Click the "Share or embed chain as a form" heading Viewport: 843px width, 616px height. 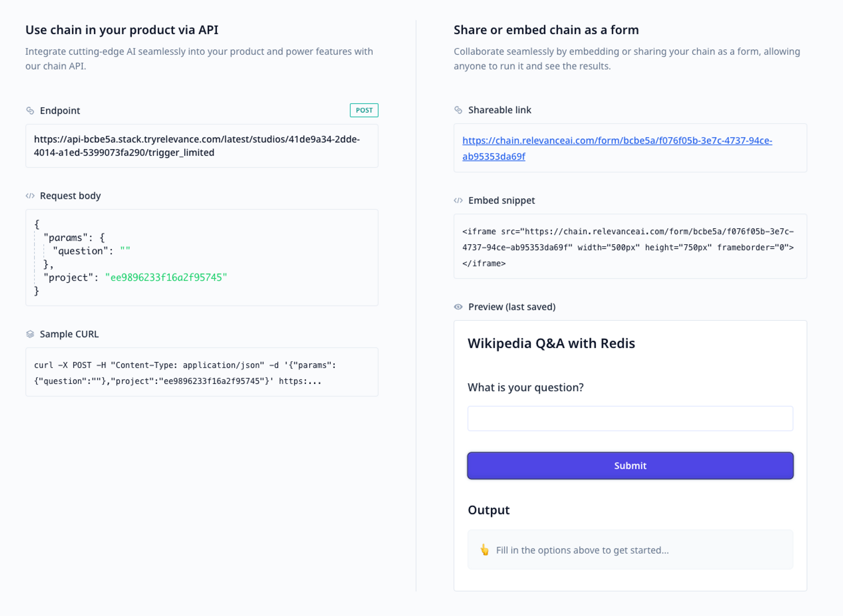click(x=546, y=30)
